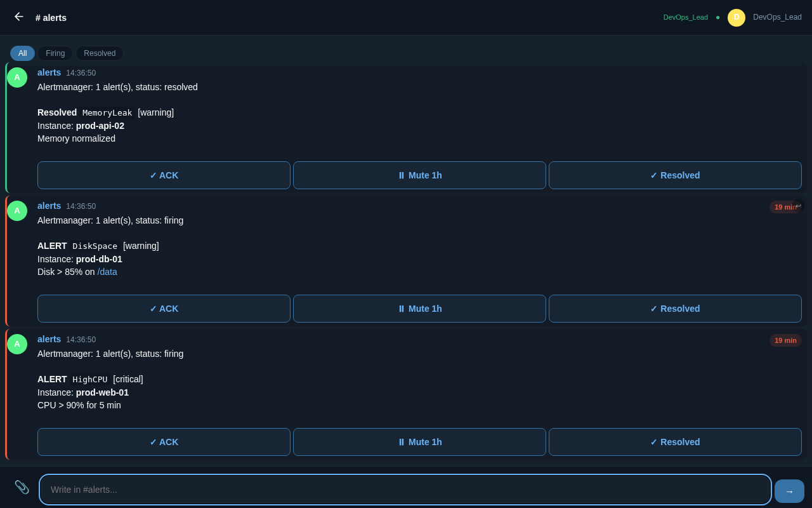Click the # alerts channel title
Screen dimensions: 812x508
click(x=51, y=18)
